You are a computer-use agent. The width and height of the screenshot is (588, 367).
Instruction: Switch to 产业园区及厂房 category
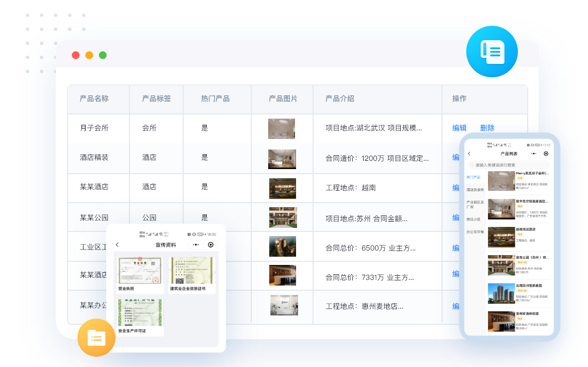(475, 204)
